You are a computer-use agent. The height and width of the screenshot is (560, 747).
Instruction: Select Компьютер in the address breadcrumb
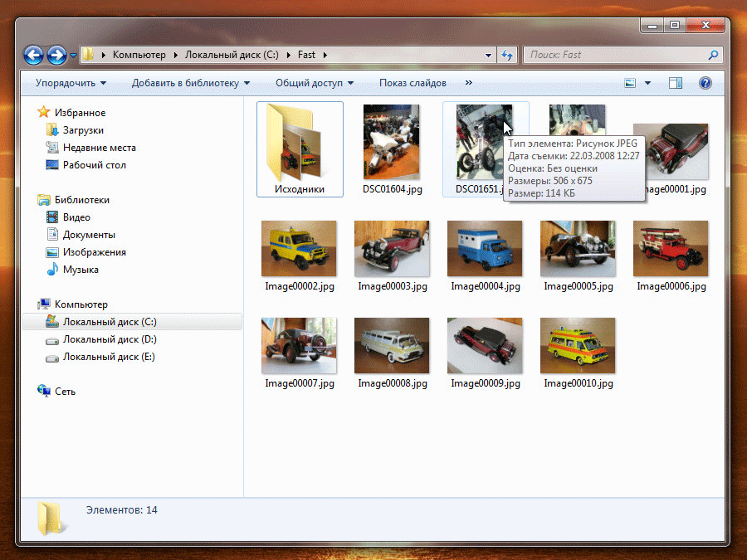pos(139,55)
